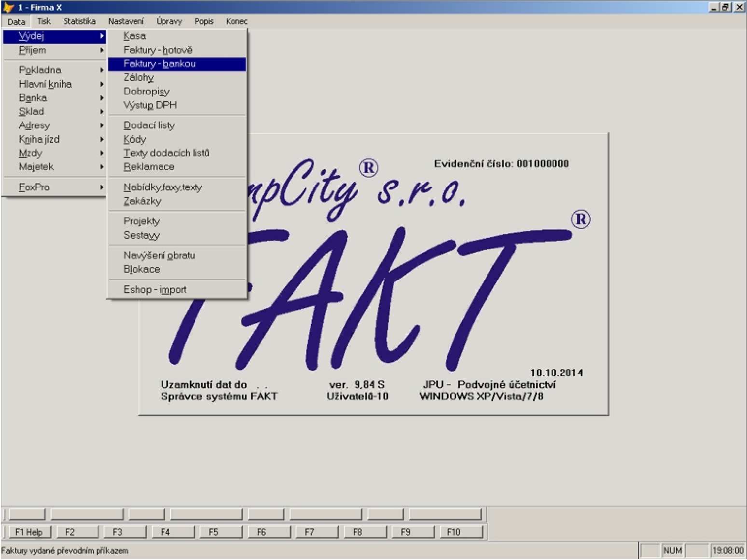Minimize the Firma X window
This screenshot has height=560, width=747.
[x=715, y=7]
